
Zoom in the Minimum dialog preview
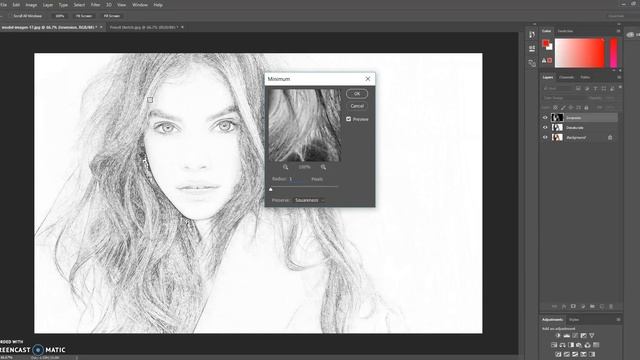pyautogui.click(x=323, y=167)
